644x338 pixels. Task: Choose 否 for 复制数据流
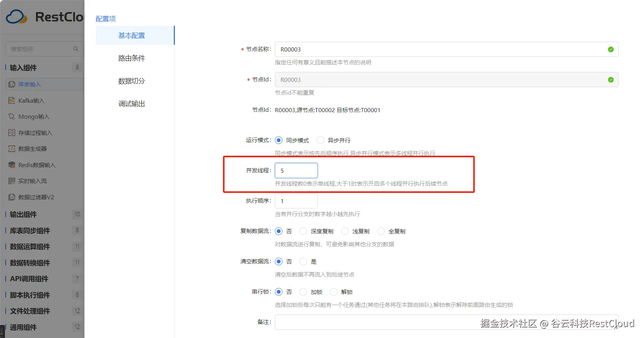(x=279, y=231)
